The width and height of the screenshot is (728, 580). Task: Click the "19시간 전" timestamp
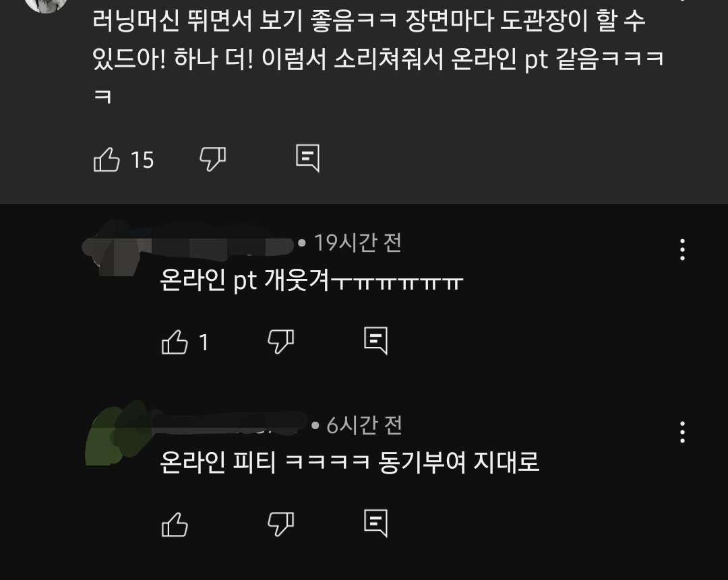coord(357,243)
